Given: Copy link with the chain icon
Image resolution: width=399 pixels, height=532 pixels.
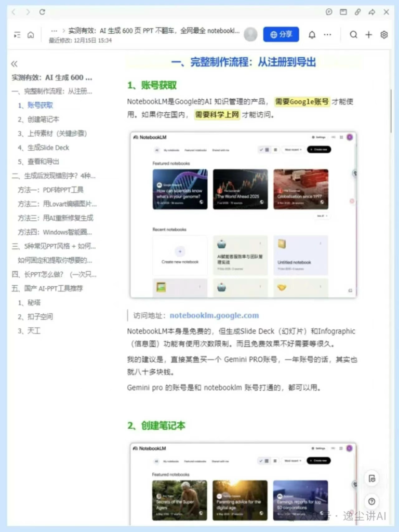Looking at the screenshot, I should pyautogui.click(x=357, y=12).
